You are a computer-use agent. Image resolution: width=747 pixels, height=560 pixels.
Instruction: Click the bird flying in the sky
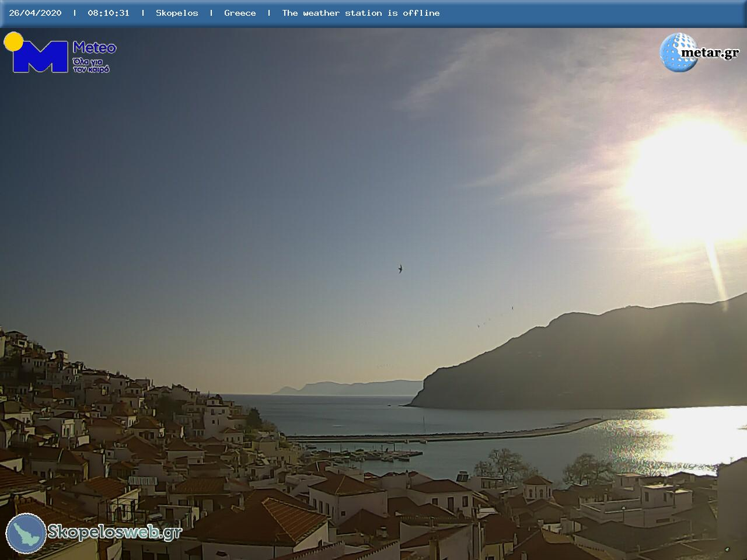point(400,269)
